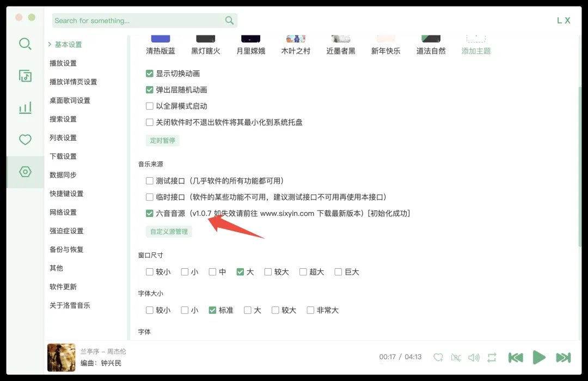
Task: Play the current song 兰亭序
Action: 539,358
